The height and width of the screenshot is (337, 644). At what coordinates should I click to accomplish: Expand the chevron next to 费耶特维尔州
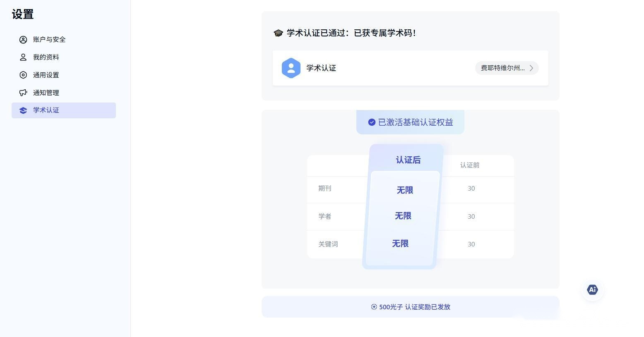(x=531, y=68)
